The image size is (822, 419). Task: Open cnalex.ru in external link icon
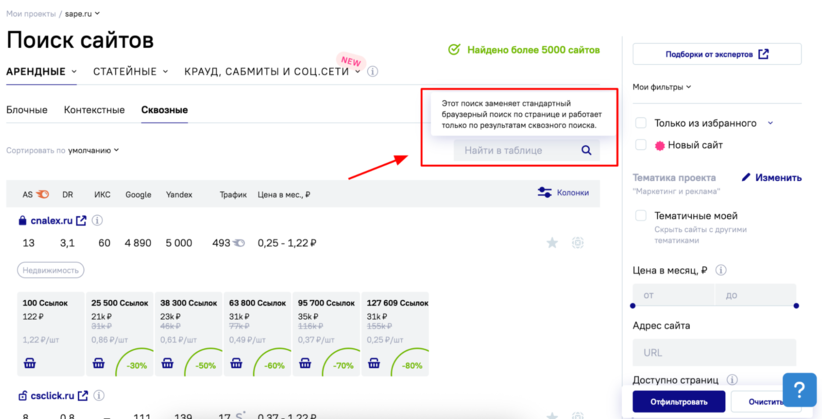click(80, 220)
